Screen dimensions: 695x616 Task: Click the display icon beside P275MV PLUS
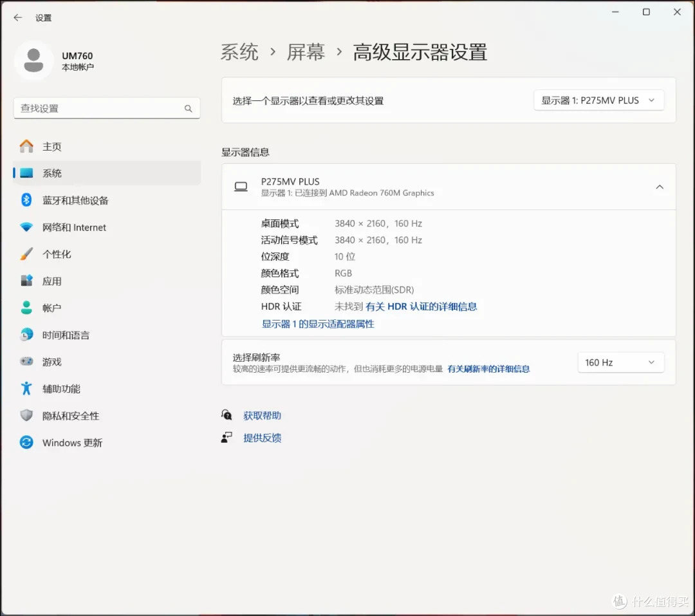click(241, 187)
